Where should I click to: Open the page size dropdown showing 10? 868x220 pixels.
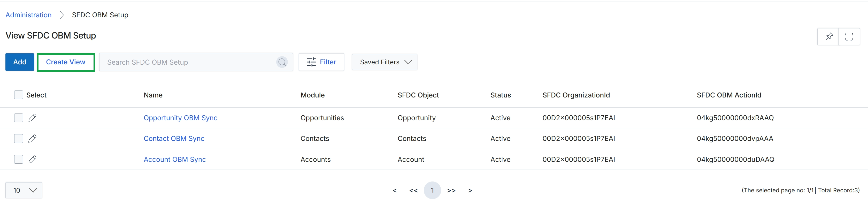pyautogui.click(x=24, y=190)
